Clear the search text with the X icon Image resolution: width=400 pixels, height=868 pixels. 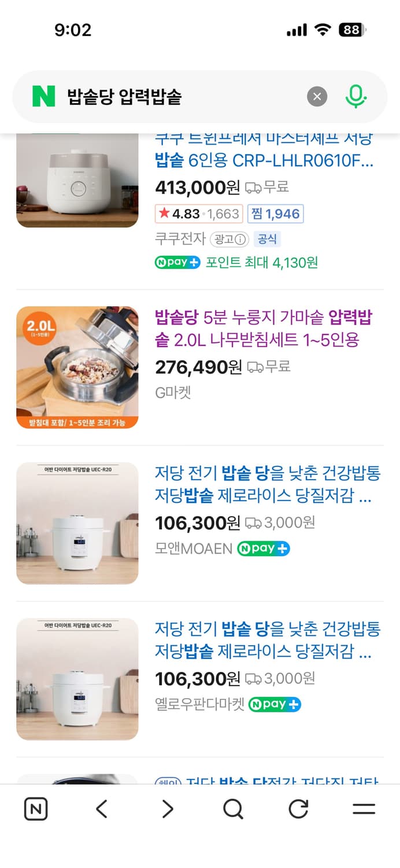pyautogui.click(x=317, y=97)
